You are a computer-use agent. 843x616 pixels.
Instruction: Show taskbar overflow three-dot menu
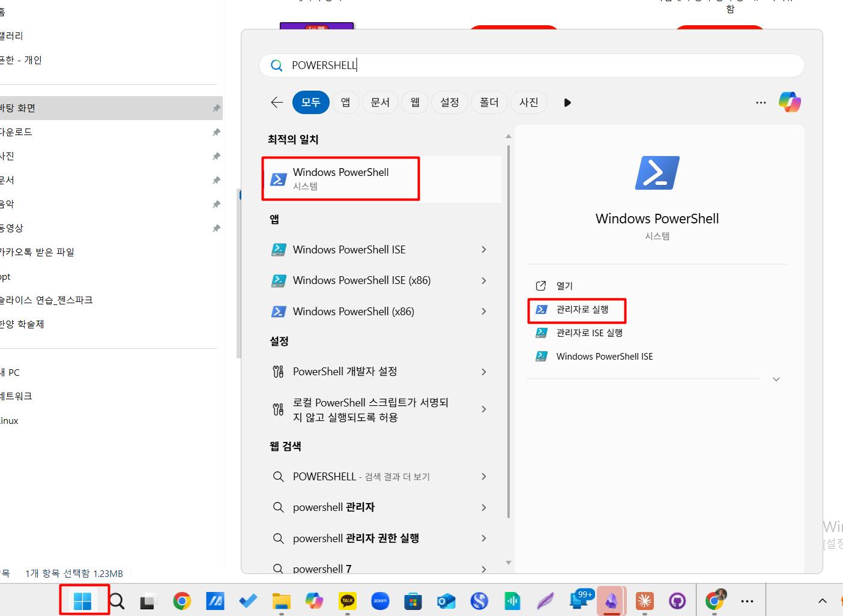point(747,601)
